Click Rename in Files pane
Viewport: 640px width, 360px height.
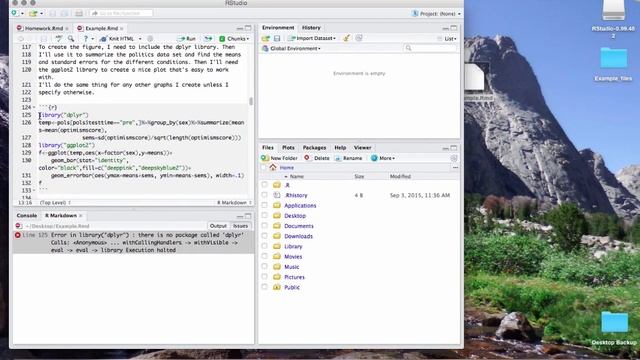pyautogui.click(x=349, y=158)
